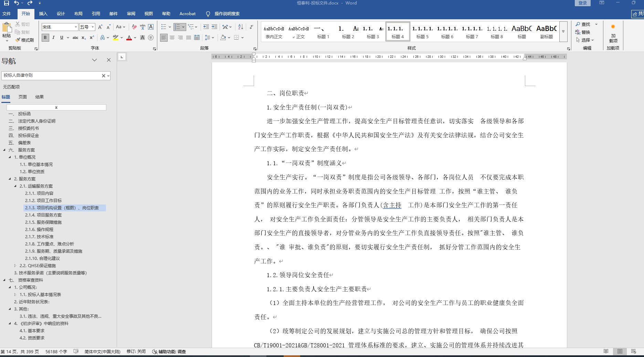Click the navigation search input field
Screen dimensions: 644x357
pyautogui.click(x=52, y=75)
